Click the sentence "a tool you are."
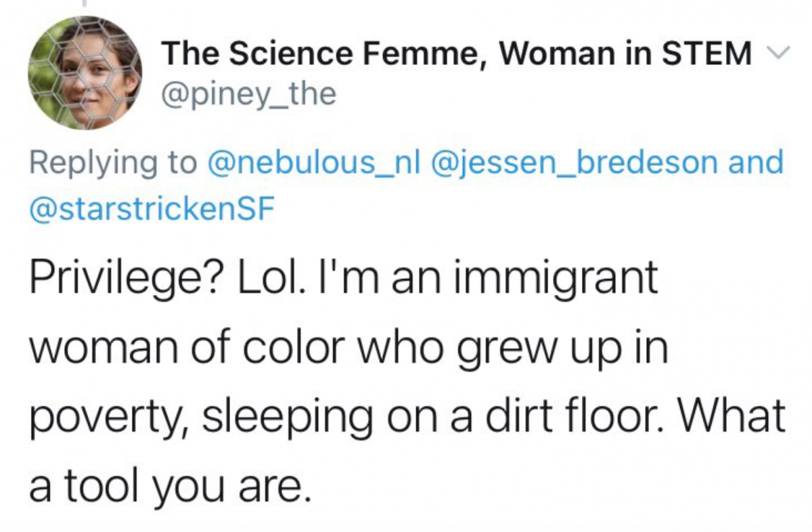The image size is (812, 532). [170, 485]
